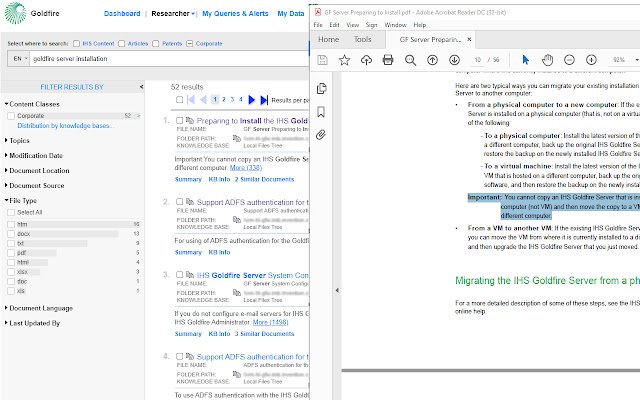This screenshot has width=640, height=400.
Task: Go to last results page icon
Action: coord(264,100)
